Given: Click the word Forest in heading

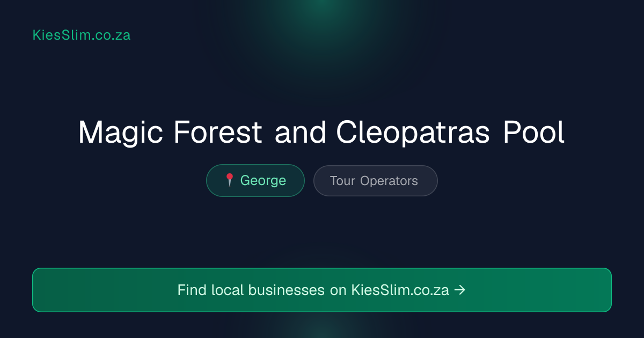Looking at the screenshot, I should (x=218, y=133).
